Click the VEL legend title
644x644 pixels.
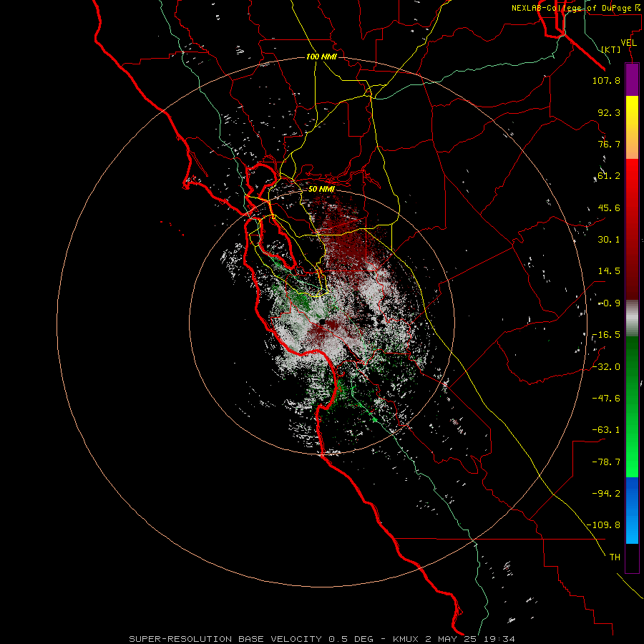point(628,43)
